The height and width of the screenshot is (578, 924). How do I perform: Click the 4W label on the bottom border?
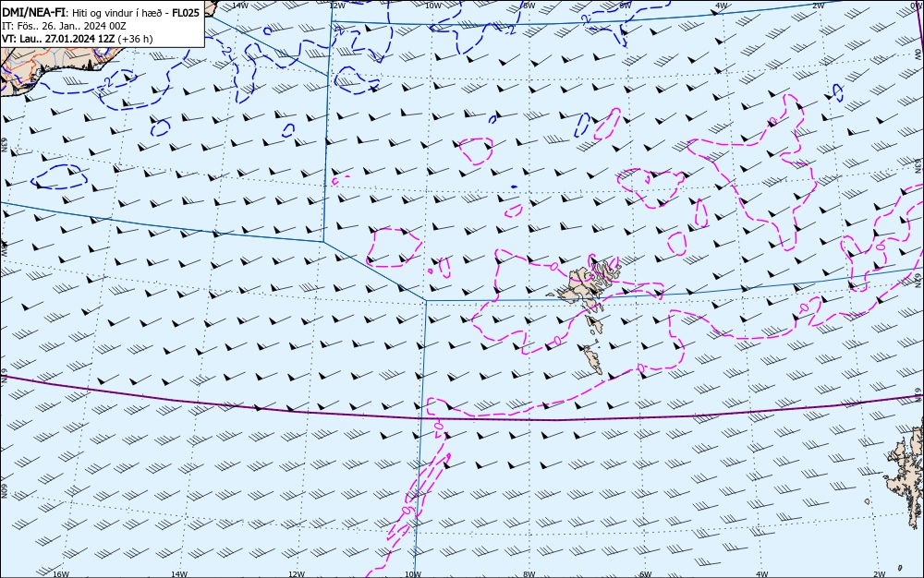(762, 574)
